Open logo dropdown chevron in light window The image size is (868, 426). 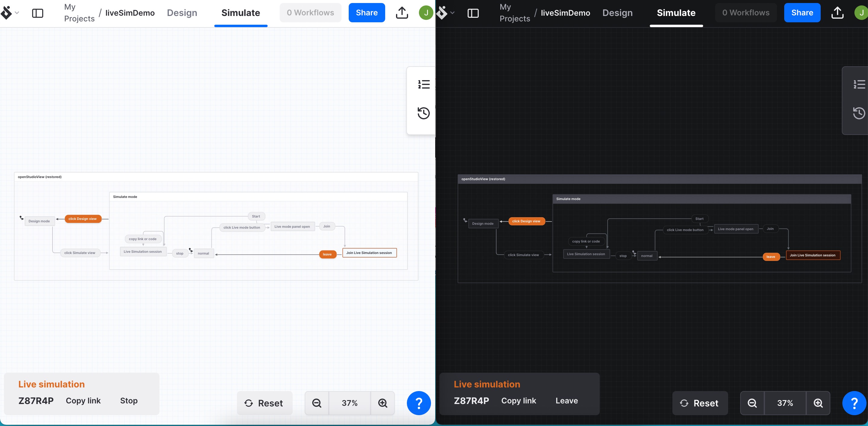pyautogui.click(x=17, y=13)
